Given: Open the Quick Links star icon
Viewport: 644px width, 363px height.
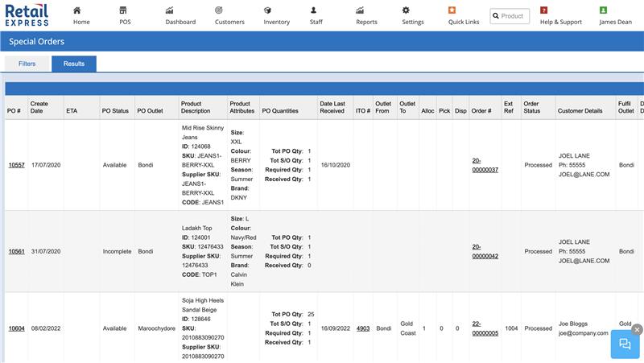Looking at the screenshot, I should click(x=452, y=10).
